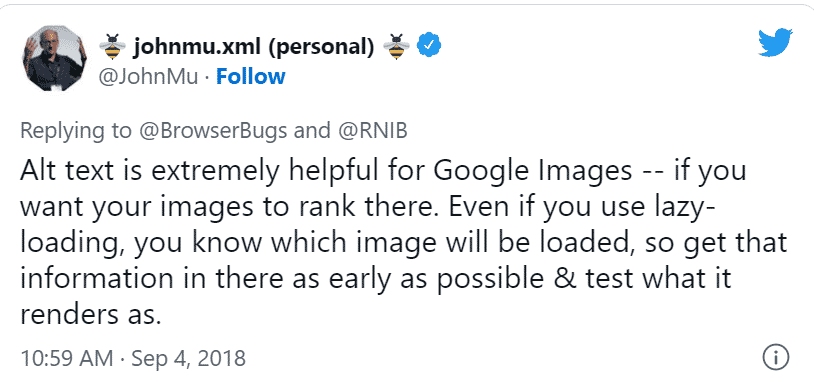Click the bee emoji after (personal)

pyautogui.click(x=397, y=47)
